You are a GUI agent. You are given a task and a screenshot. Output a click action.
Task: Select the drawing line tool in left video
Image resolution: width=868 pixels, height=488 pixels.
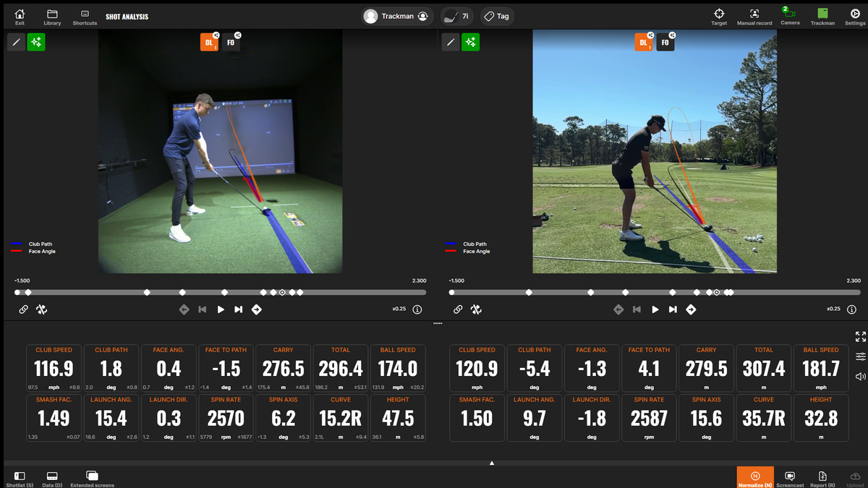pos(16,42)
